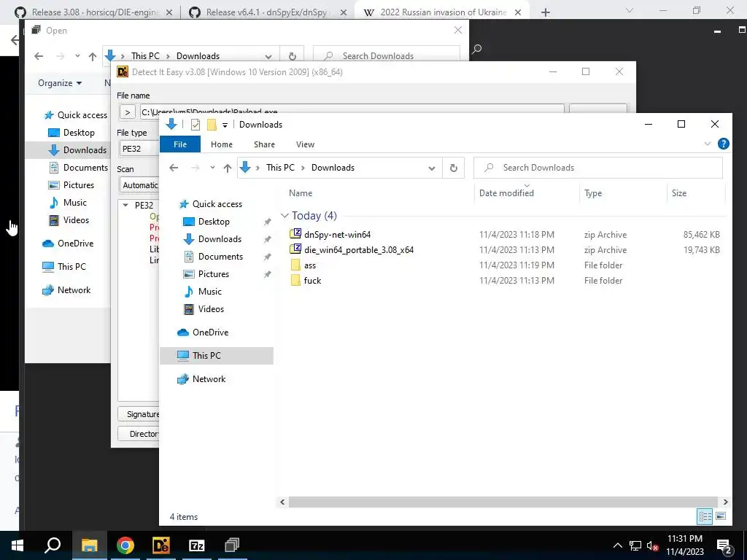The width and height of the screenshot is (747, 560).
Task: Switch to Details view layout icon
Action: (705, 516)
